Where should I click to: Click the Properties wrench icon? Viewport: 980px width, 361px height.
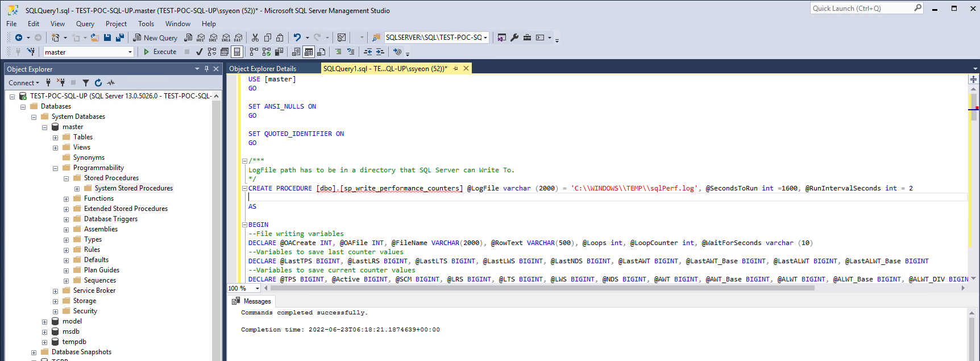514,38
